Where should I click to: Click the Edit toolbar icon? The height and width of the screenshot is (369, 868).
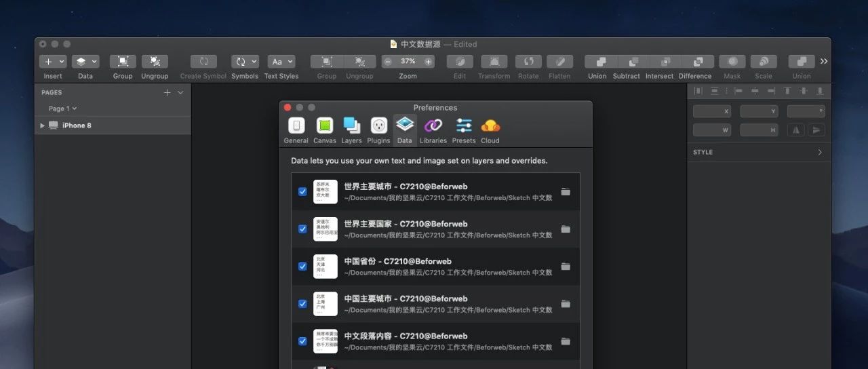click(x=460, y=61)
